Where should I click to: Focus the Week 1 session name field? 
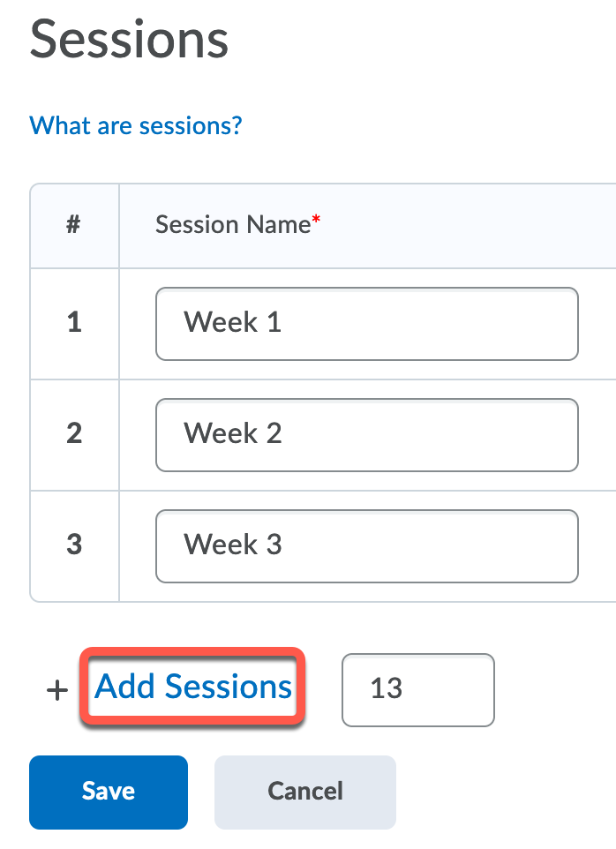(366, 323)
